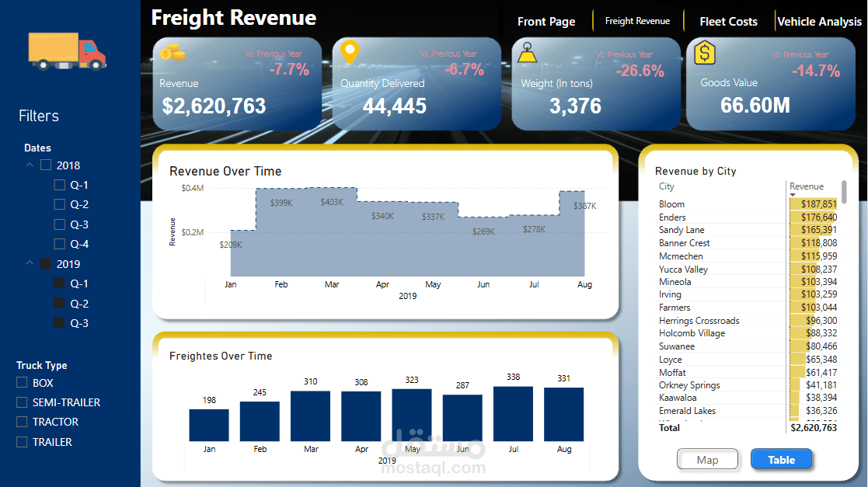Select the Farmers city row

click(x=748, y=308)
